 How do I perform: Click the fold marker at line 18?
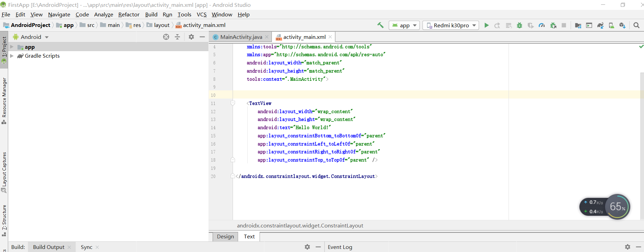point(233,160)
